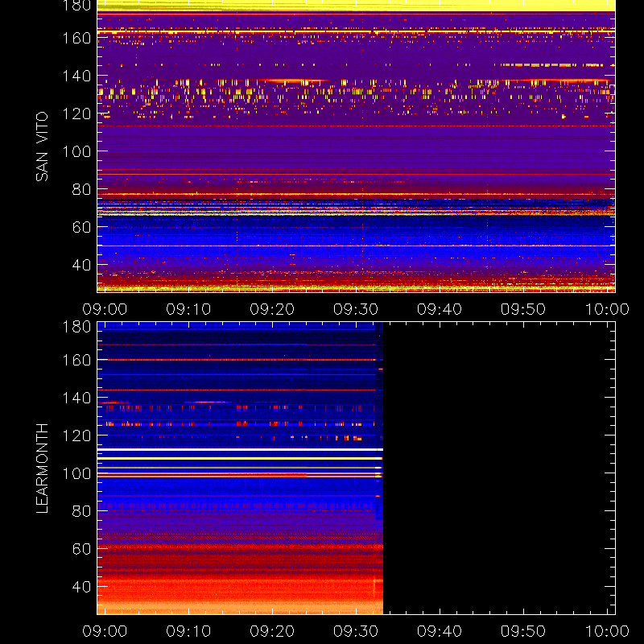Click inside the San Vito spectrogram plot
644x644 pixels.
[x=356, y=147]
